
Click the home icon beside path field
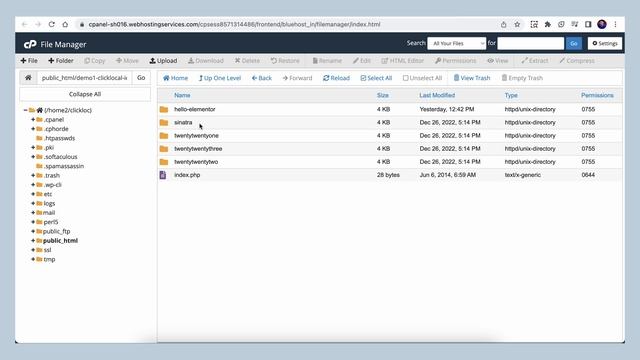pos(28,78)
